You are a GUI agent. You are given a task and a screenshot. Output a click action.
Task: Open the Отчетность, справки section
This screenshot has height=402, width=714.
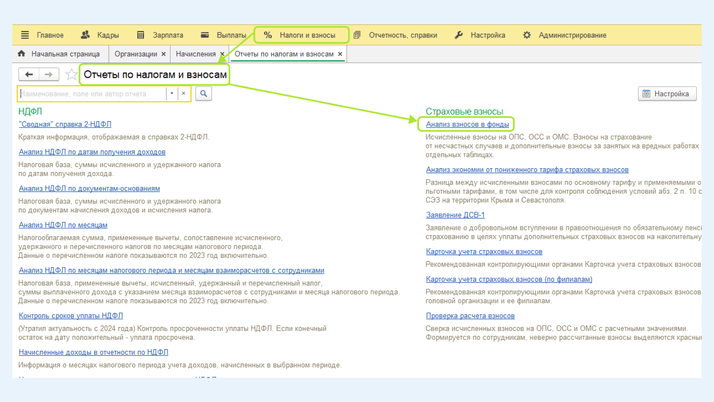coord(403,35)
